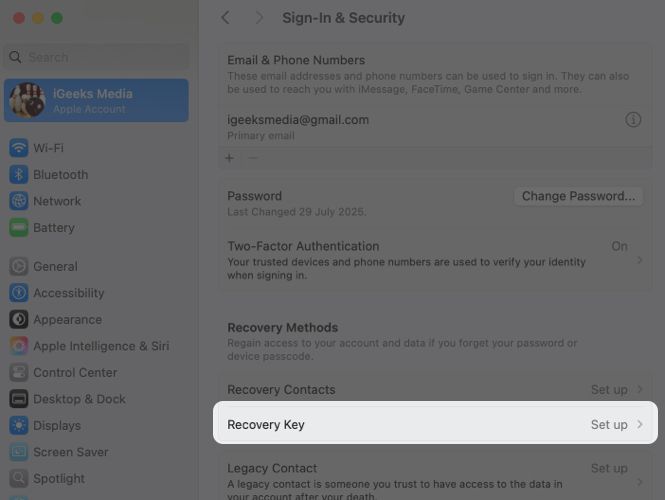
Task: Click the search magnifying glass icon
Action: point(15,57)
